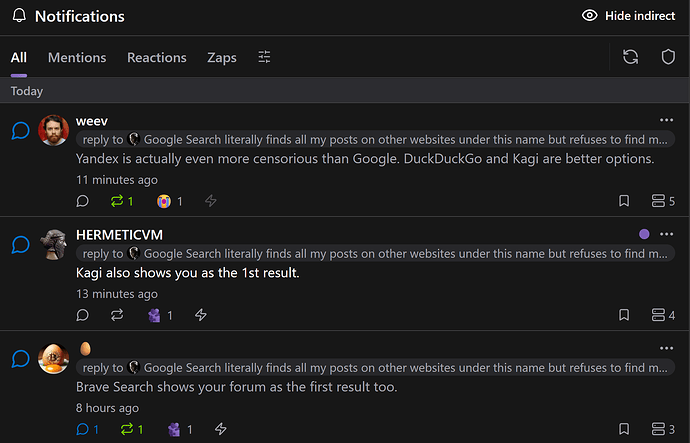
Task: Reply to the Brave Search post
Action: point(87,429)
